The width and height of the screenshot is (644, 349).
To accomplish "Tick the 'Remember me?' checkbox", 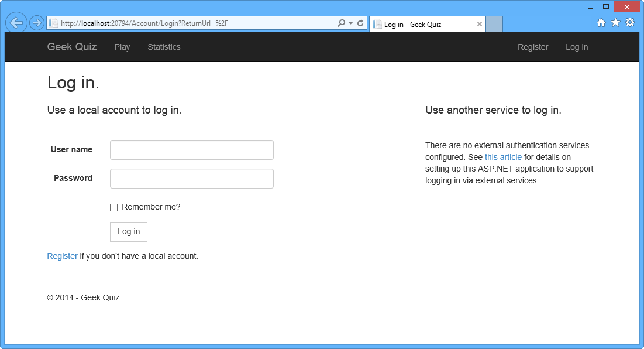I will (x=114, y=207).
